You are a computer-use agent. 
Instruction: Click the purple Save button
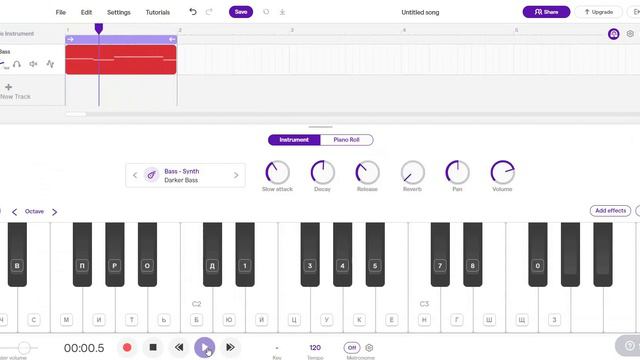[x=241, y=12]
